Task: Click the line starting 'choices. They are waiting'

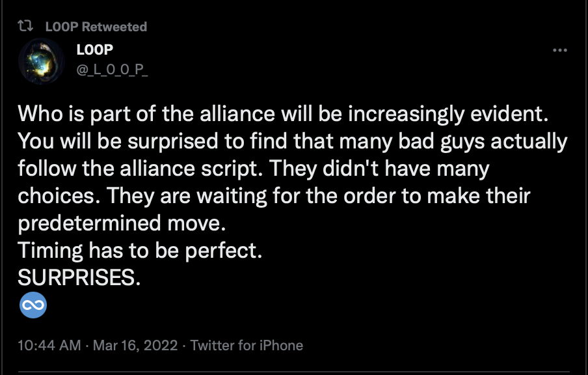Action: [274, 195]
